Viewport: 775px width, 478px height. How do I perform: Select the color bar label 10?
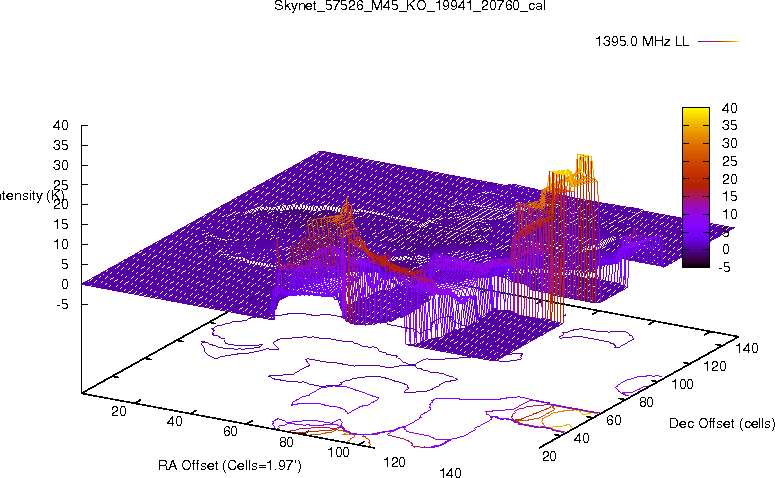[x=730, y=215]
